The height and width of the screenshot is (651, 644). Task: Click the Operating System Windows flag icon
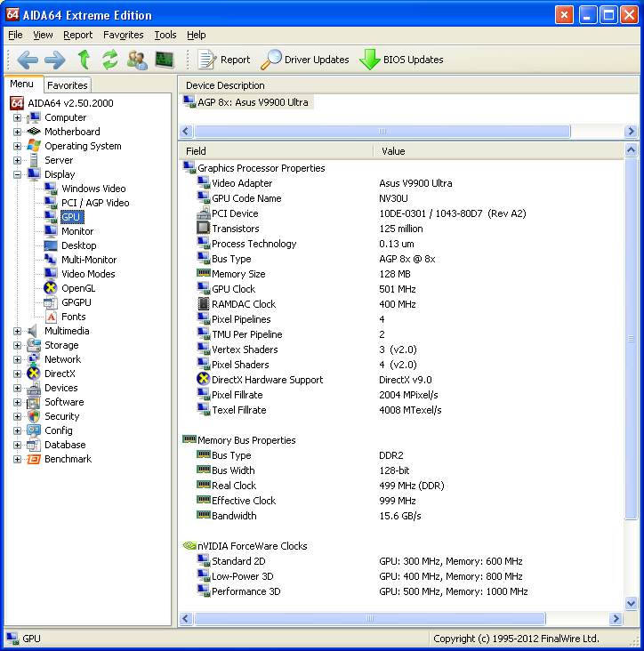(x=34, y=146)
